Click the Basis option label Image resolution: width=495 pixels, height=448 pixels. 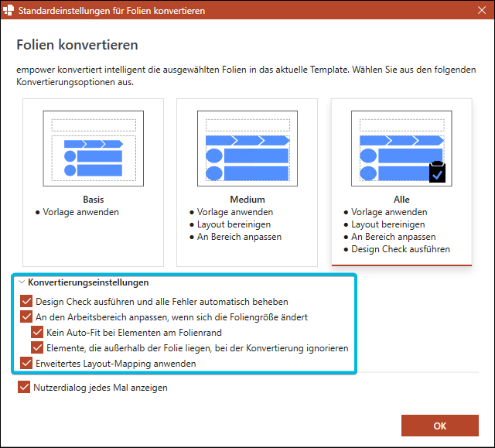pyautogui.click(x=93, y=200)
